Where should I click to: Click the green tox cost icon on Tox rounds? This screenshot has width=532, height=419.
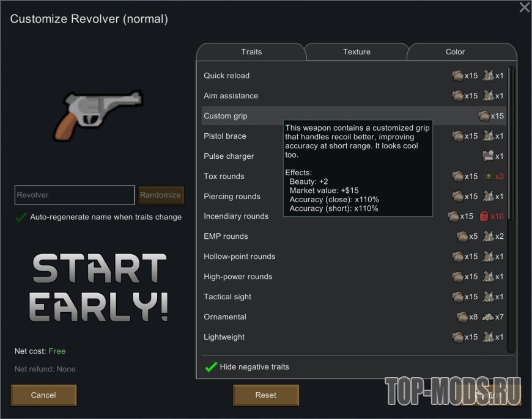488,177
